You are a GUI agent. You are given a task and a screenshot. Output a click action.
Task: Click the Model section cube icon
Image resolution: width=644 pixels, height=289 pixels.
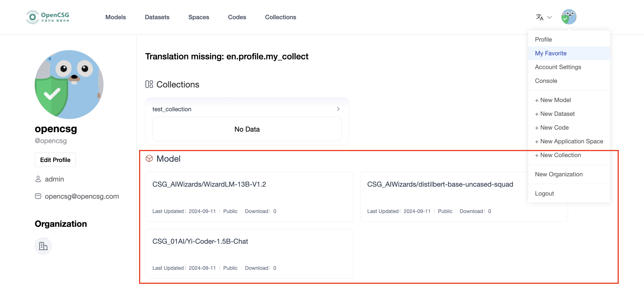(x=149, y=159)
